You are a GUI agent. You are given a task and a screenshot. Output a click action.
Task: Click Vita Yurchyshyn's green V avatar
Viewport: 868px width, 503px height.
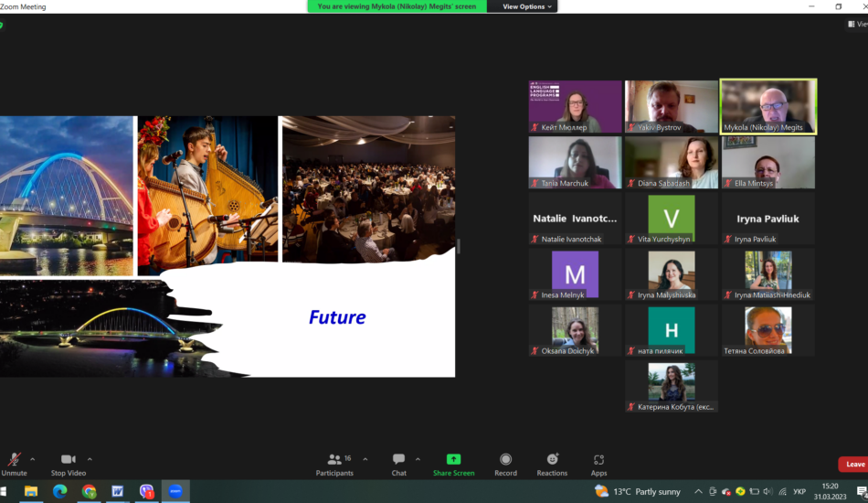(671, 218)
